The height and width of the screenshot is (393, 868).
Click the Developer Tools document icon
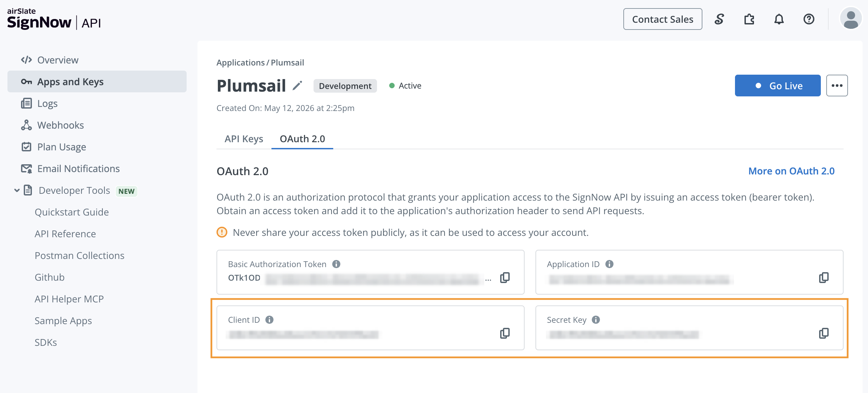(28, 190)
